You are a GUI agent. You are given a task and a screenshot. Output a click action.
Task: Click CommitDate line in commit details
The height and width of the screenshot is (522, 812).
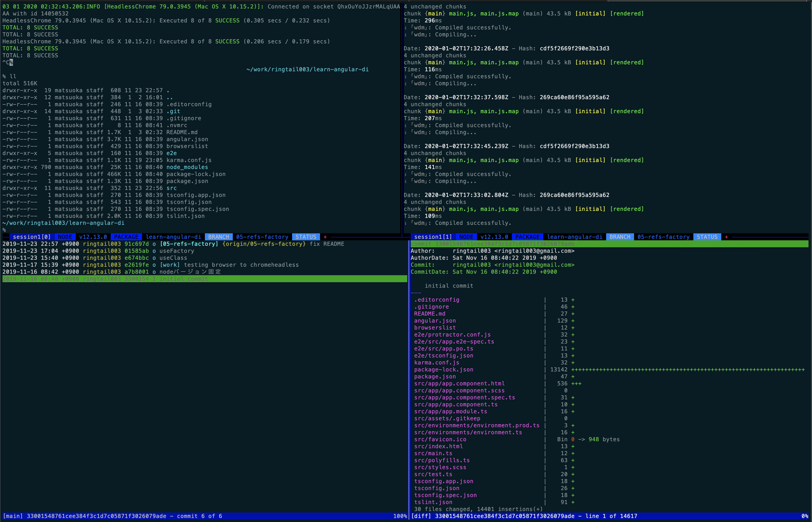pyautogui.click(x=484, y=272)
